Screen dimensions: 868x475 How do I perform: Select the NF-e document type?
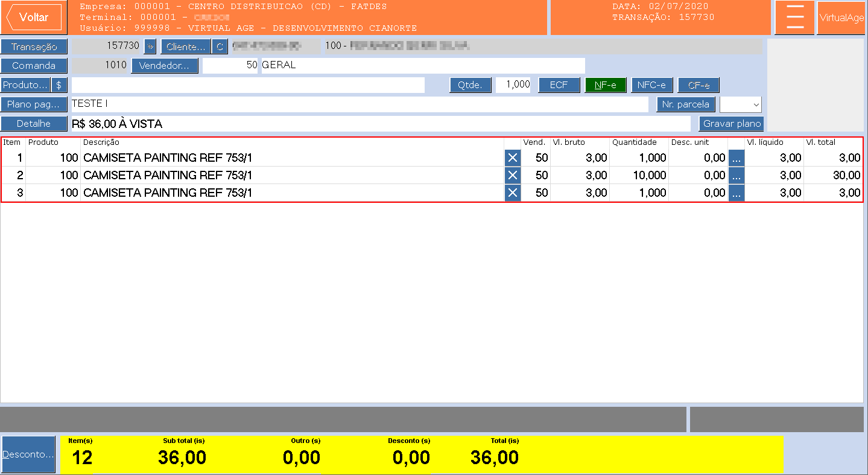pos(606,85)
